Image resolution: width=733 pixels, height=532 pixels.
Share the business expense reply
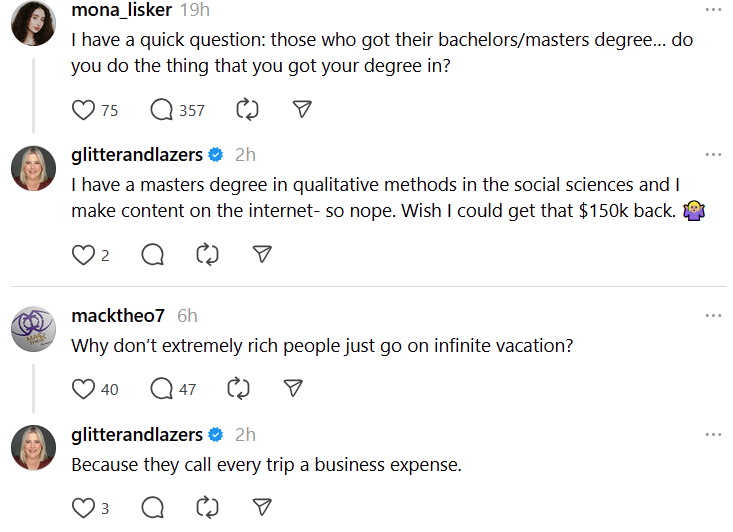click(262, 507)
